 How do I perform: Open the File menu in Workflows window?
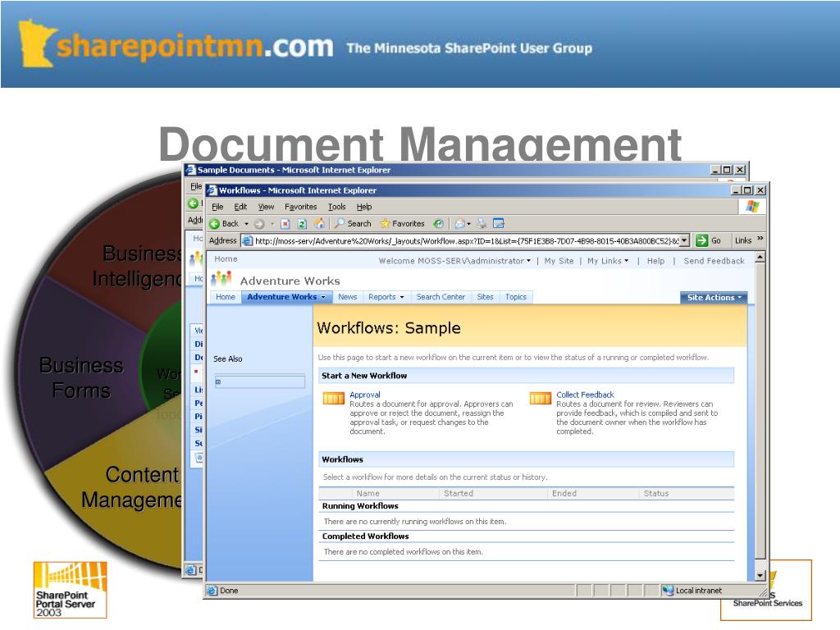[x=217, y=207]
